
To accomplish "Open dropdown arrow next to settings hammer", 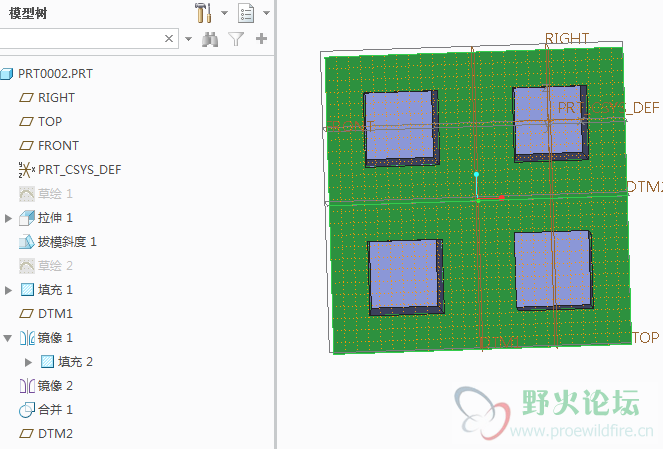I will (x=224, y=13).
